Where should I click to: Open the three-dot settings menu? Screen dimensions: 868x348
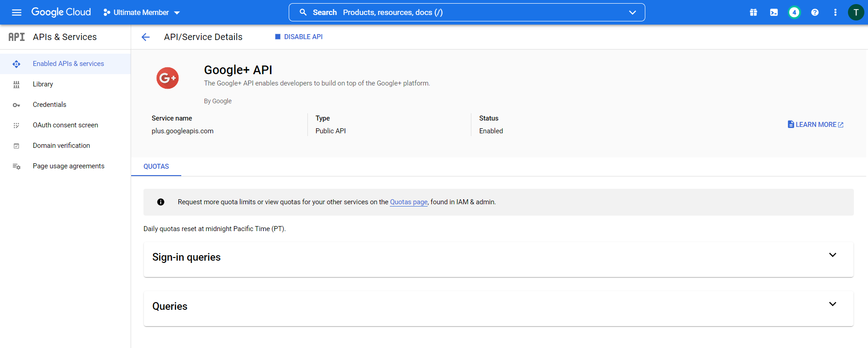click(x=835, y=12)
